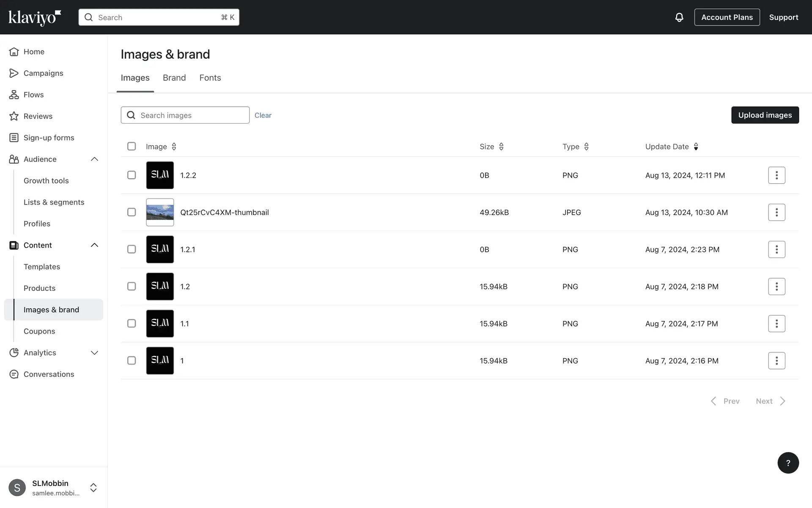Screen dimensions: 812x508
Task: Select checkbox for image 1.2.1
Action: (x=132, y=249)
